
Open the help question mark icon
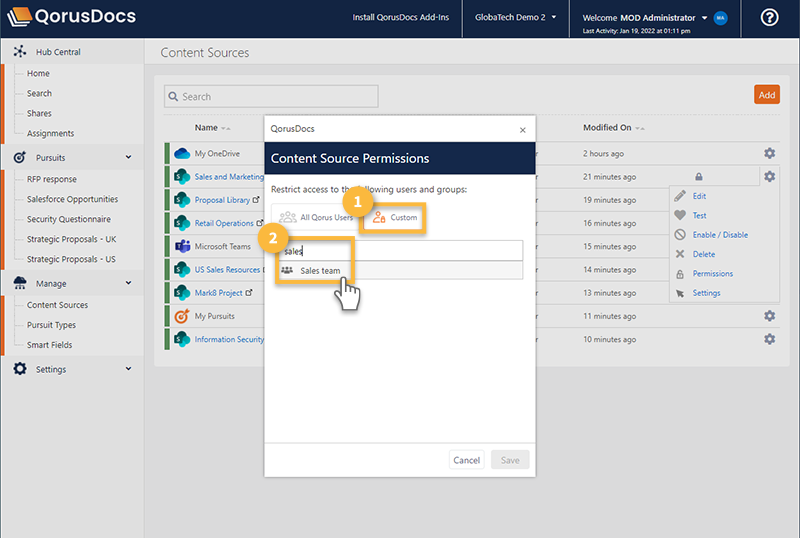[769, 18]
